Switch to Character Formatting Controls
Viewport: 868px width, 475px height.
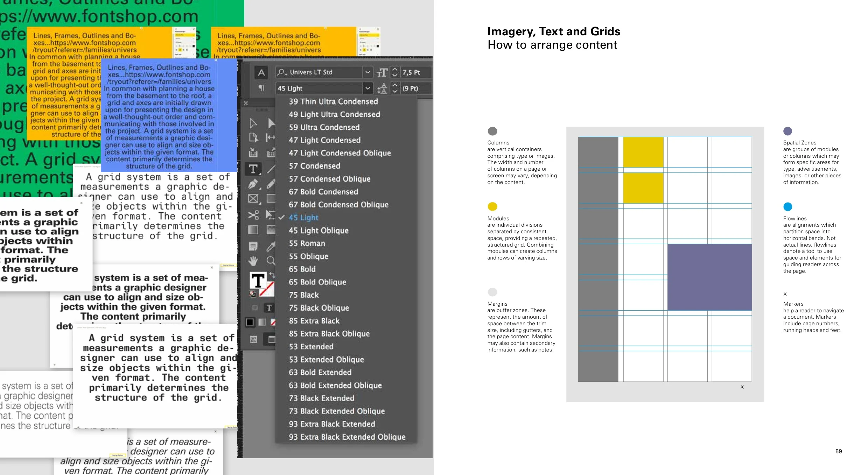pyautogui.click(x=261, y=72)
